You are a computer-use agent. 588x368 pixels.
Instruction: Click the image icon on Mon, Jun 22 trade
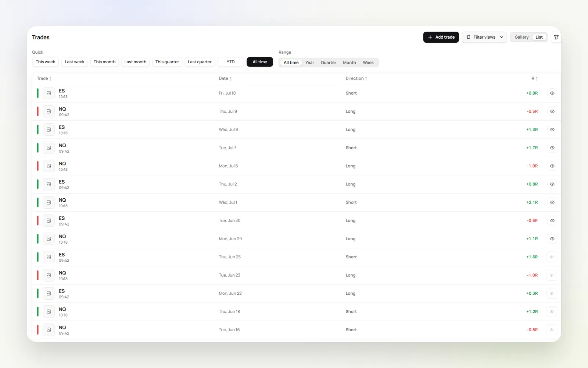49,294
